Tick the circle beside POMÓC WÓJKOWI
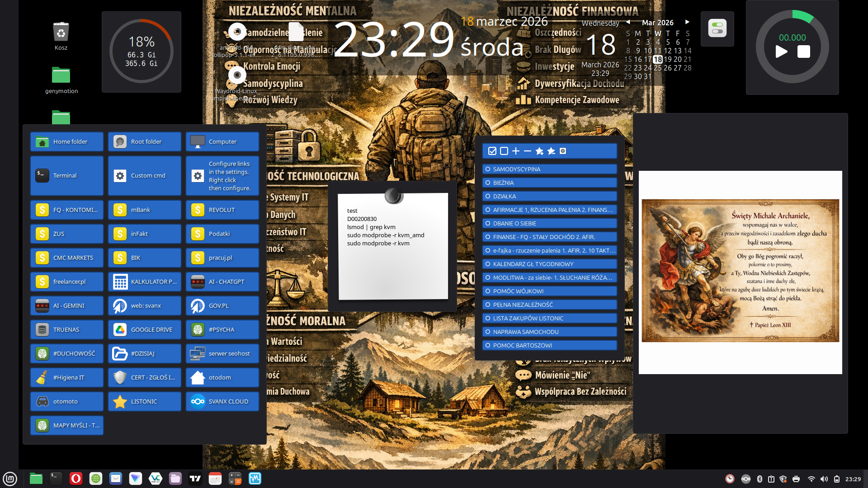Image resolution: width=868 pixels, height=488 pixels. click(488, 291)
